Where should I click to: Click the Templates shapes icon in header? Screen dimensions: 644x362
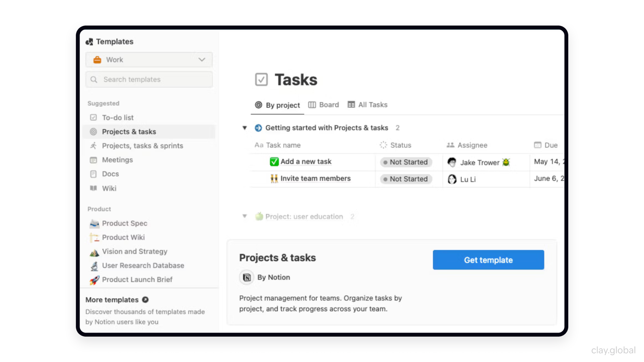pos(89,41)
